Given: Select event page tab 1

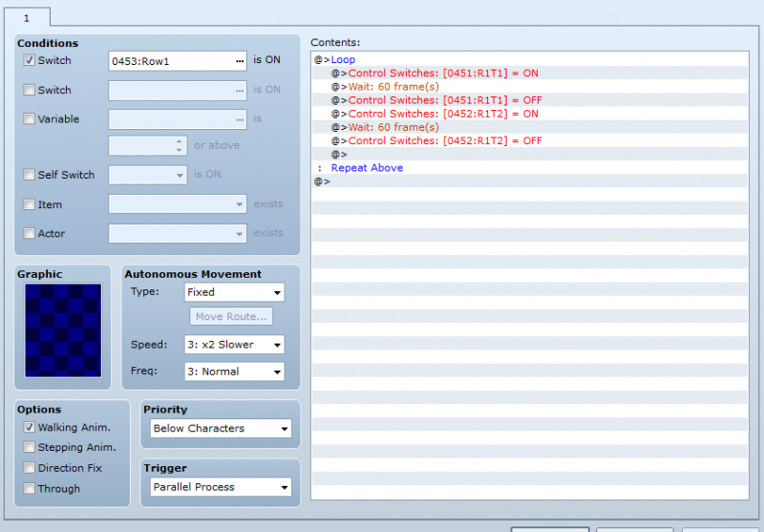Looking at the screenshot, I should coord(27,18).
